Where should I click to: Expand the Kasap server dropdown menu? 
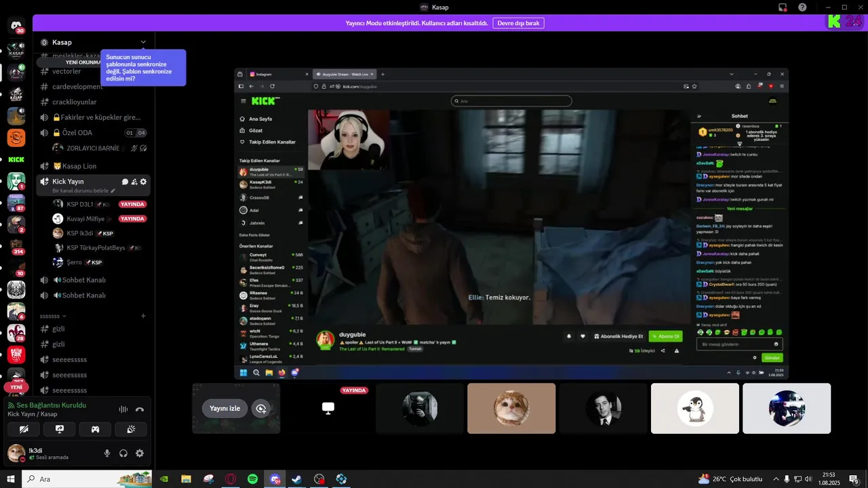point(143,42)
